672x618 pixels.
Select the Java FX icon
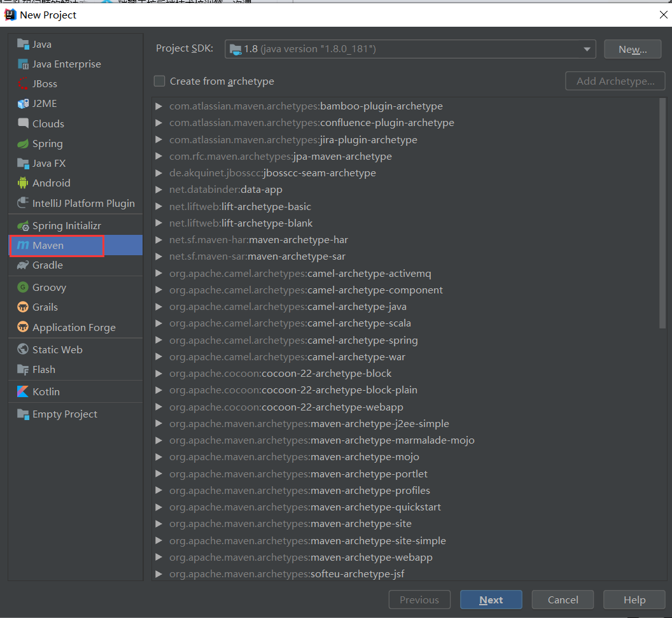[x=23, y=164]
